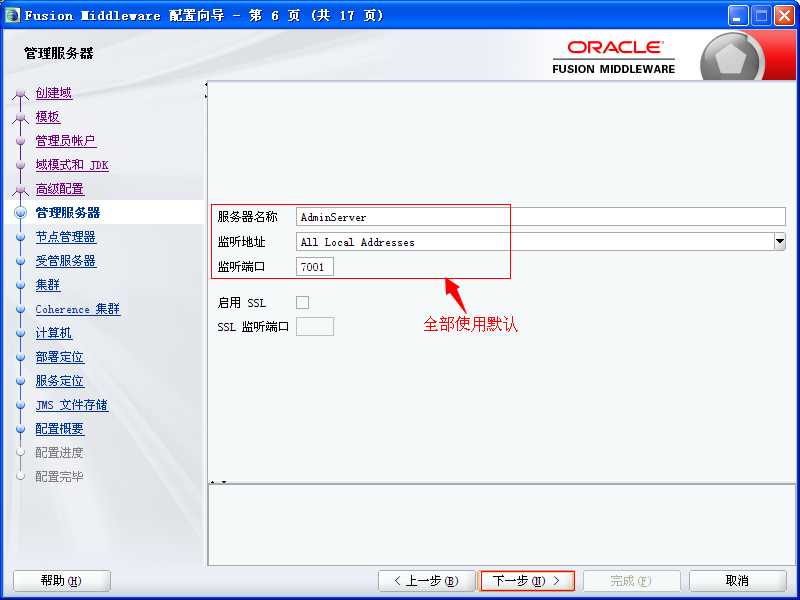Viewport: 800px width, 600px height.
Task: Go to JMS 文件存储 step
Action: [72, 405]
